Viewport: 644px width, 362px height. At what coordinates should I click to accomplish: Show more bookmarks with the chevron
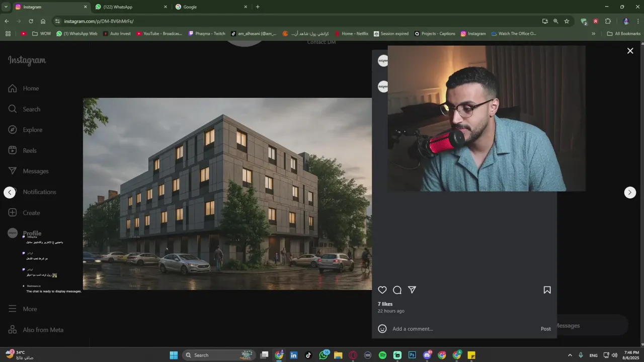tap(593, 34)
